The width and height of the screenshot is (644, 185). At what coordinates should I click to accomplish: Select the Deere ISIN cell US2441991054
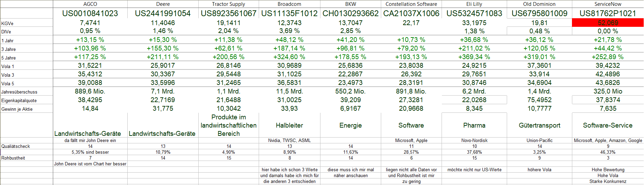pos(163,13)
